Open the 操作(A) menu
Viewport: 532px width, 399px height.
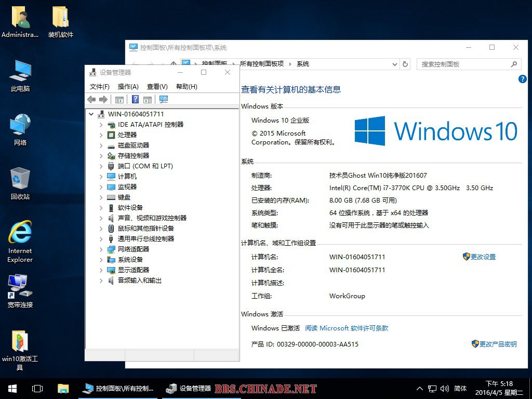128,87
